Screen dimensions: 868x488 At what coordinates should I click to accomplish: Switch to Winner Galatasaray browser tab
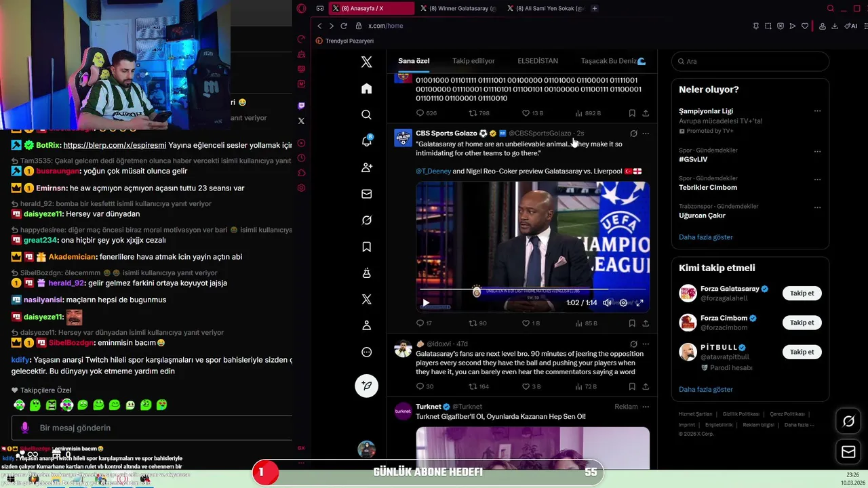(x=458, y=8)
